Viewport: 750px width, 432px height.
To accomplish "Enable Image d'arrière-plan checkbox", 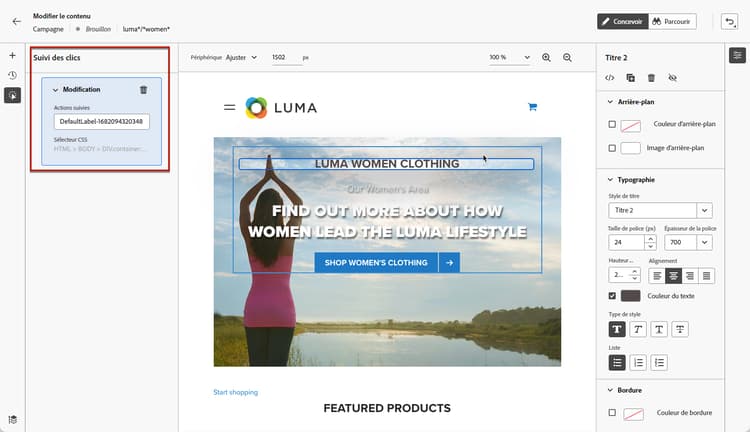I will [612, 148].
